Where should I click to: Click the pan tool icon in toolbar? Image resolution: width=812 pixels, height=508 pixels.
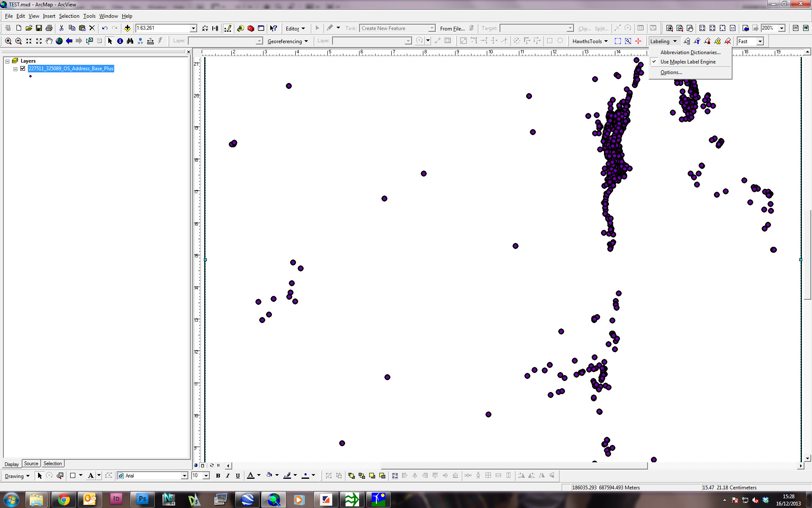click(x=48, y=41)
